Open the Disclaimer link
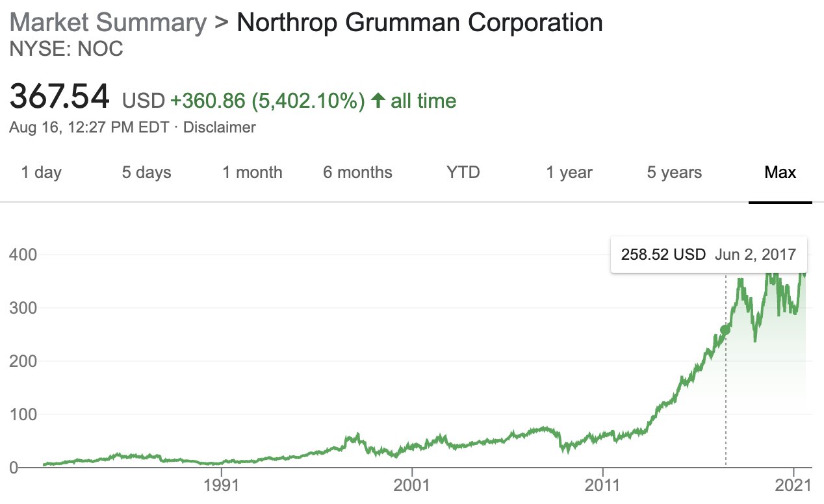The image size is (824, 504). [220, 127]
